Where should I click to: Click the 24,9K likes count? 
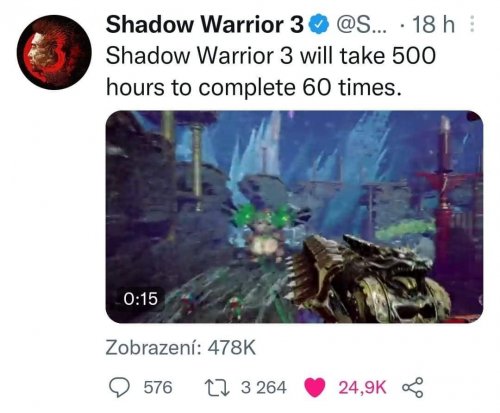[362, 388]
